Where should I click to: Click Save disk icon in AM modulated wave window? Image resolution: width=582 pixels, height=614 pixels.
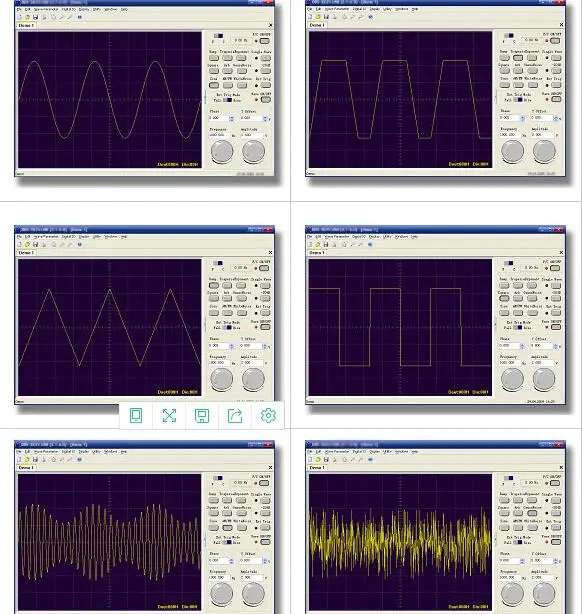point(35,459)
